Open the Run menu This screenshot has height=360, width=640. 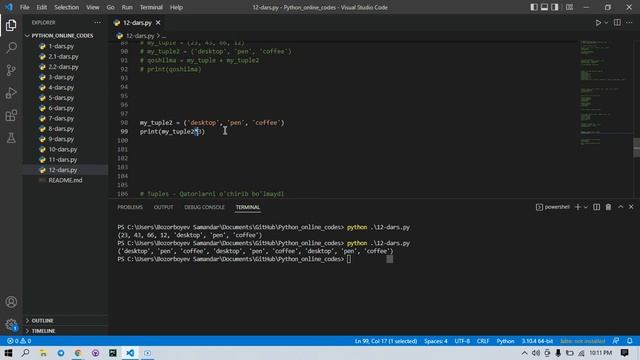pyautogui.click(x=127, y=7)
